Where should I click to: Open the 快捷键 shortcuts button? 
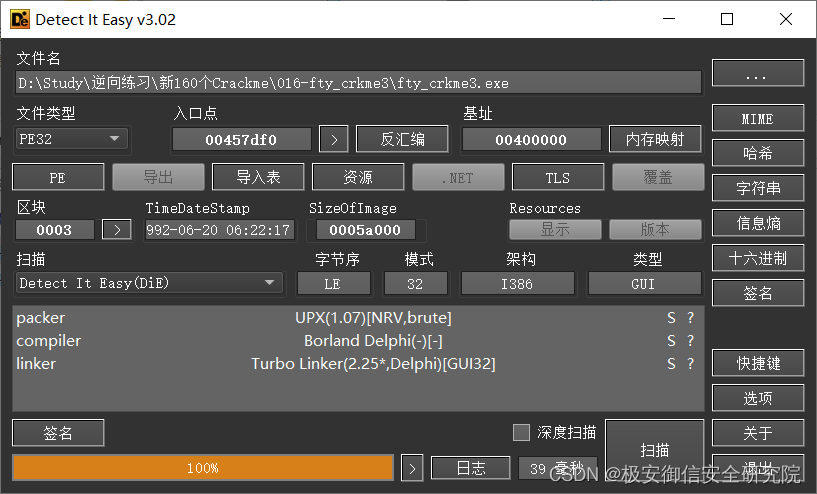point(758,363)
